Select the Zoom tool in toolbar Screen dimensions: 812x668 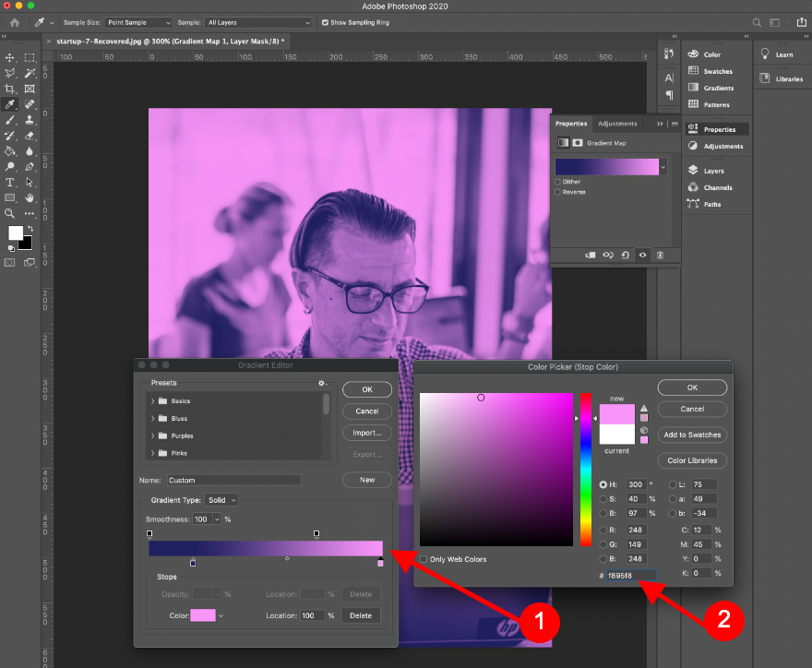click(x=10, y=213)
